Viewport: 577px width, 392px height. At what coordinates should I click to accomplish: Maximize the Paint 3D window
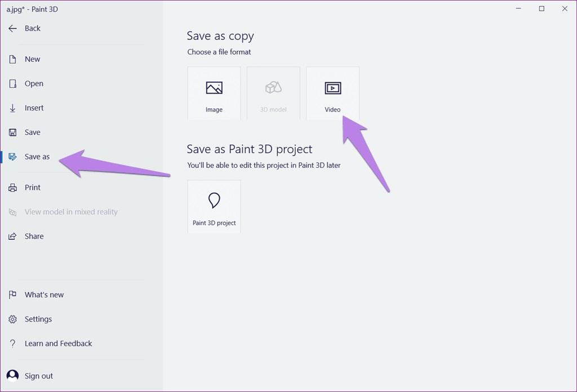[542, 8]
